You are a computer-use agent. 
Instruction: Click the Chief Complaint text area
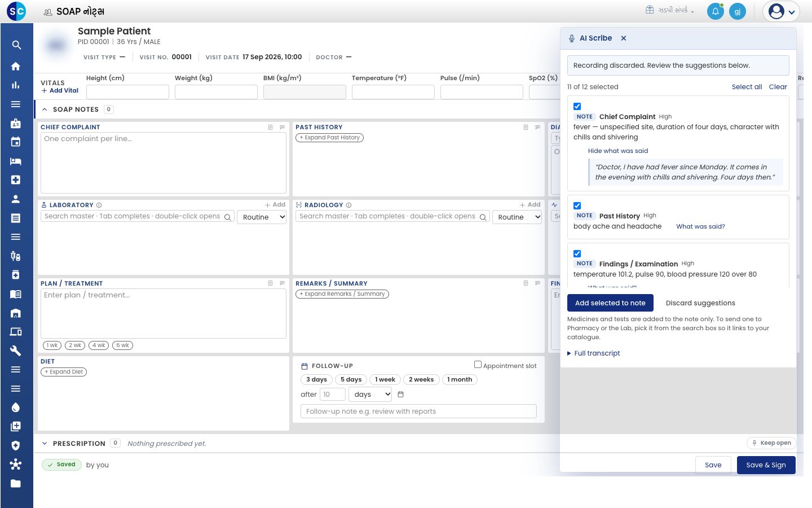tap(164, 163)
